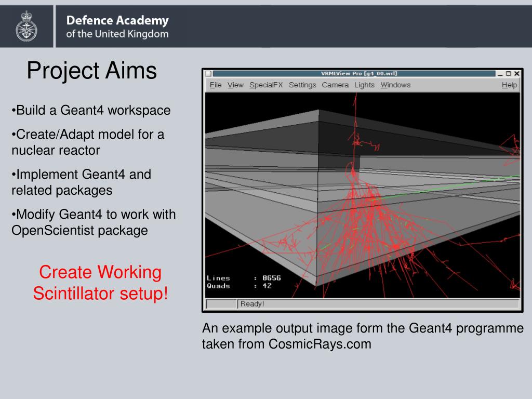This screenshot has height=399, width=532.
Task: Click the Build a Geant4 workspace bullet
Action: point(91,110)
